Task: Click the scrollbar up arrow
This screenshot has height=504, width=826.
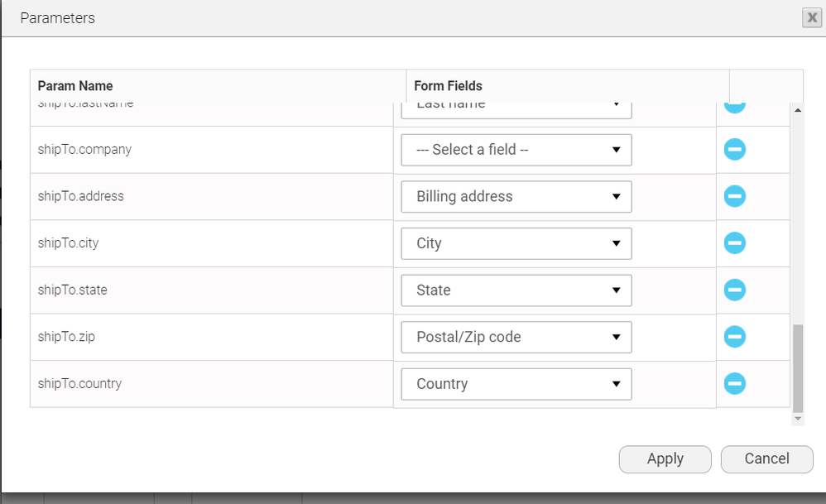Action: [x=798, y=108]
